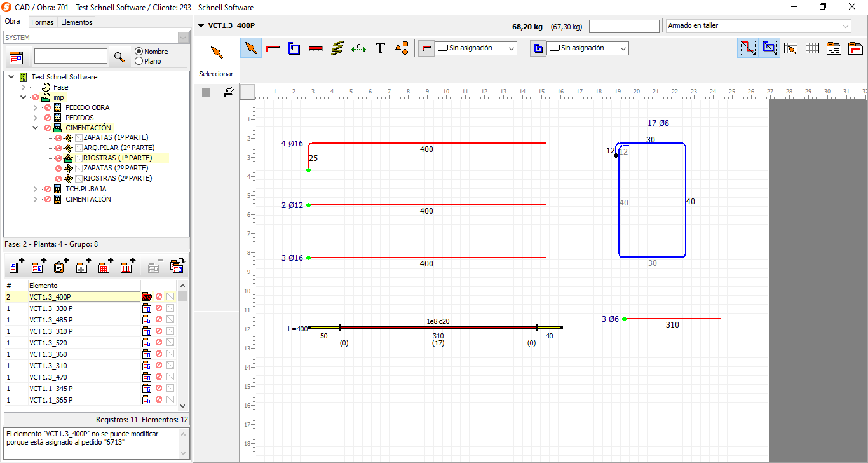This screenshot has width=868, height=463.
Task: Open the orange shapes tool
Action: (x=402, y=48)
